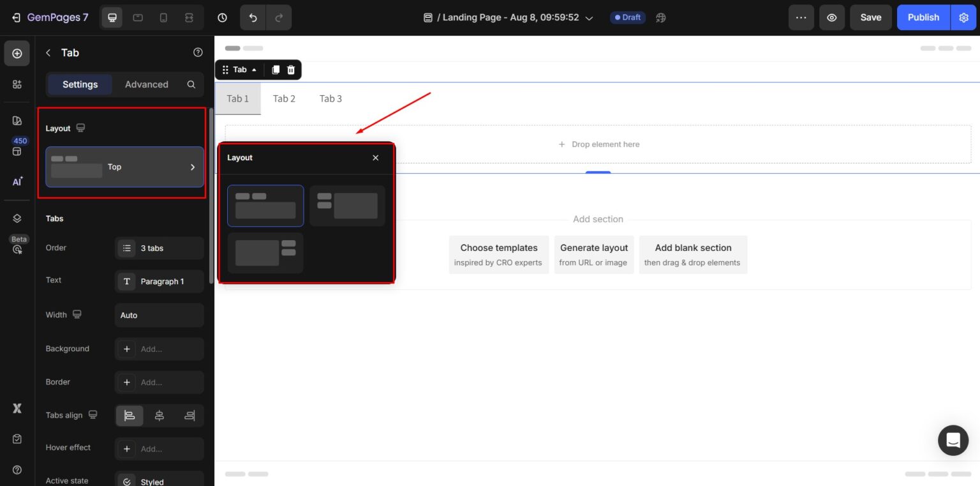Enable center Tabs align option
This screenshot has width=980, height=486.
click(x=159, y=416)
